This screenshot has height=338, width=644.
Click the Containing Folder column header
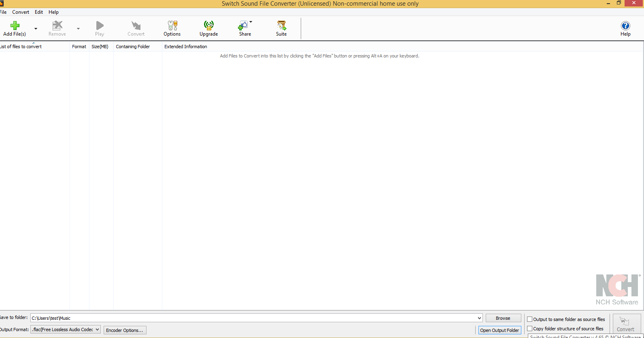tap(138, 47)
